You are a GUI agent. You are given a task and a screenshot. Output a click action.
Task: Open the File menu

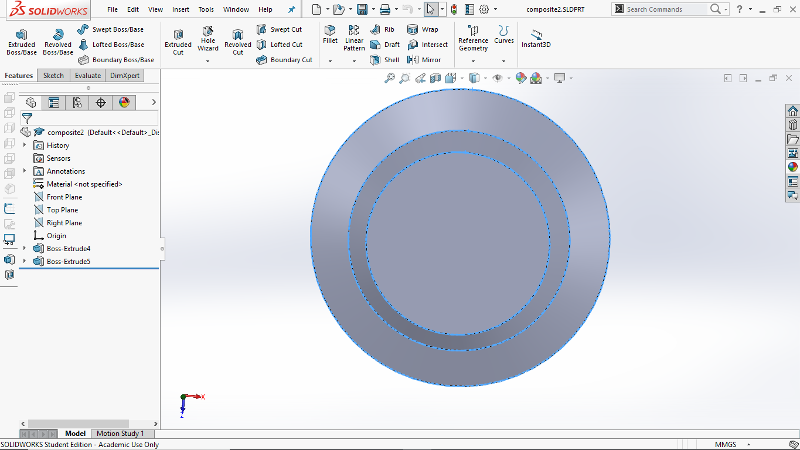(x=112, y=9)
